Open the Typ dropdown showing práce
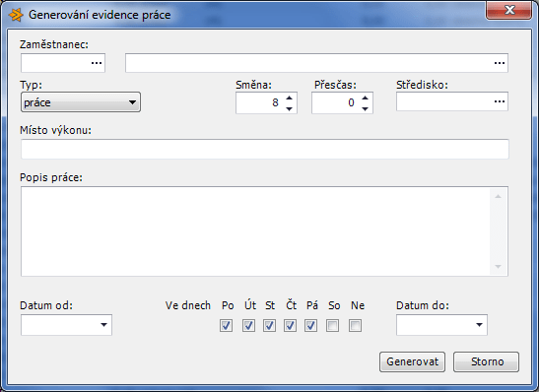Image resolution: width=539 pixels, height=392 pixels. (x=81, y=102)
